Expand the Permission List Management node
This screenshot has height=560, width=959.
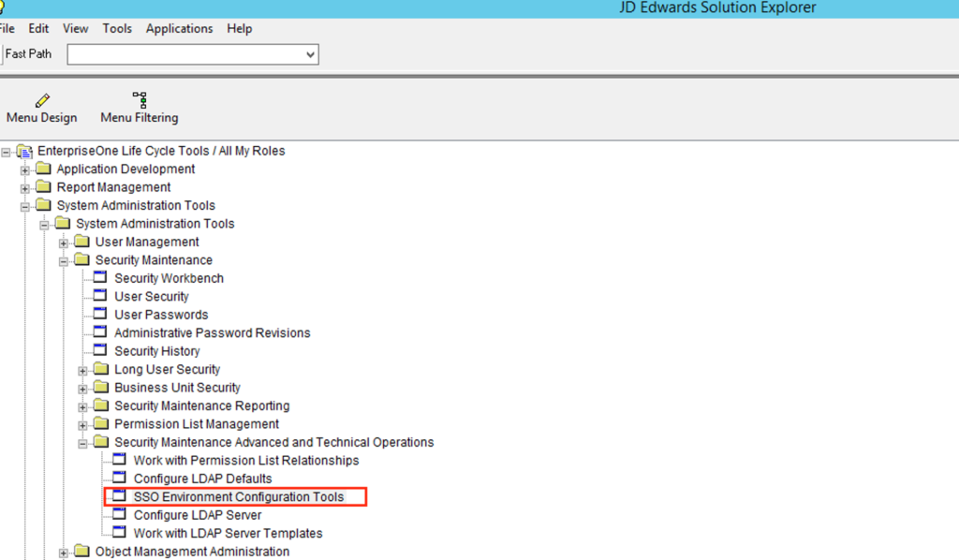pos(82,425)
